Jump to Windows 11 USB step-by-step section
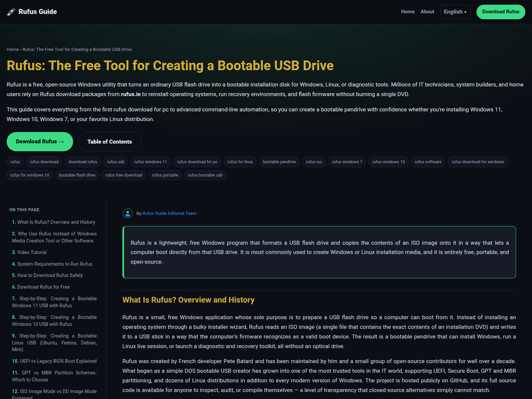The image size is (532, 399). [x=54, y=302]
